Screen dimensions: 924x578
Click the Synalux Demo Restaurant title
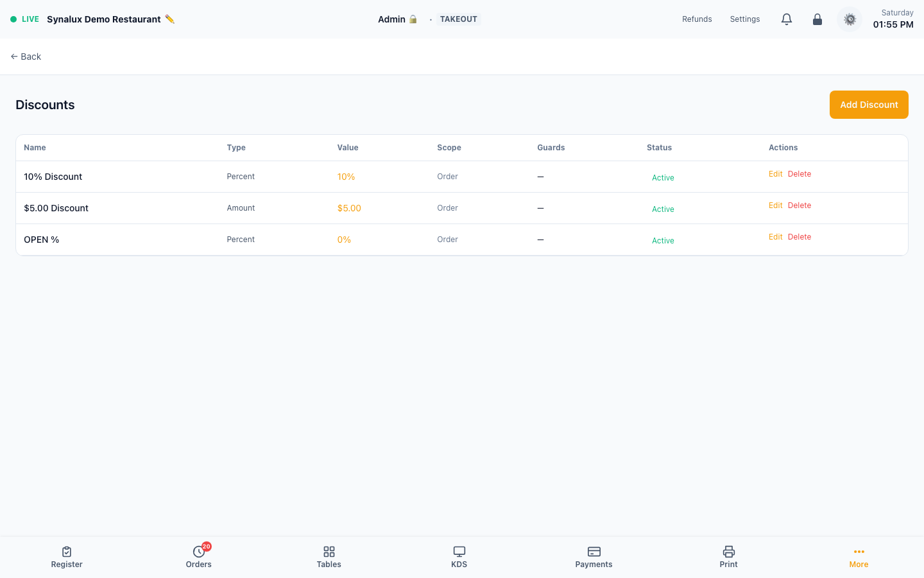pyautogui.click(x=104, y=19)
